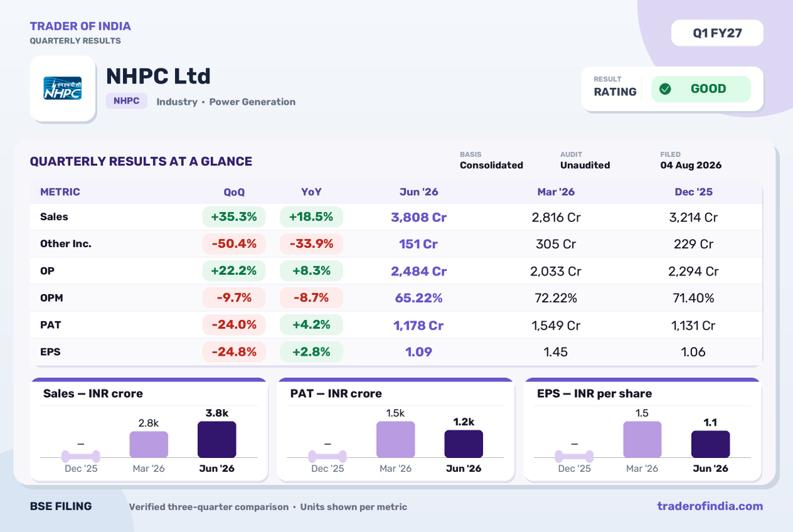Click the YoY column header
793x532 pixels.
click(311, 192)
